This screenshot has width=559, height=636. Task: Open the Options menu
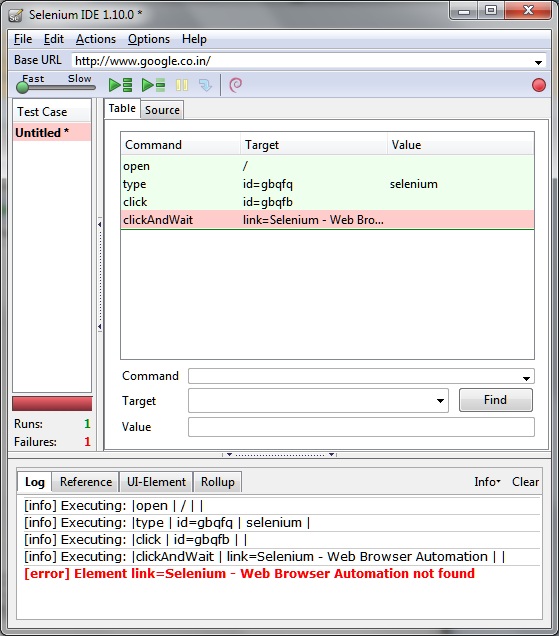149,39
